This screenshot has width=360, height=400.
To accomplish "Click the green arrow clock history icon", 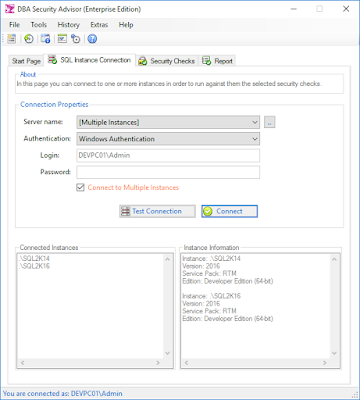I will click(29, 39).
